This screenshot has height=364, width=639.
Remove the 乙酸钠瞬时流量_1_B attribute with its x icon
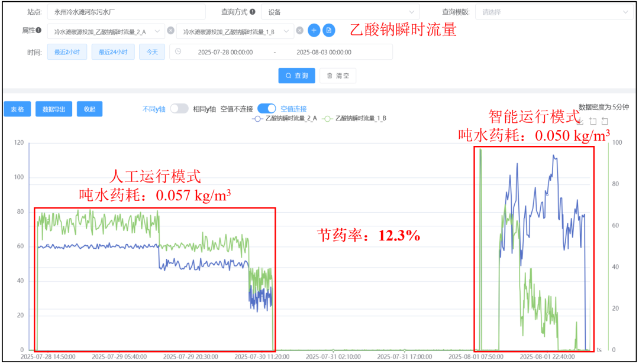[299, 31]
